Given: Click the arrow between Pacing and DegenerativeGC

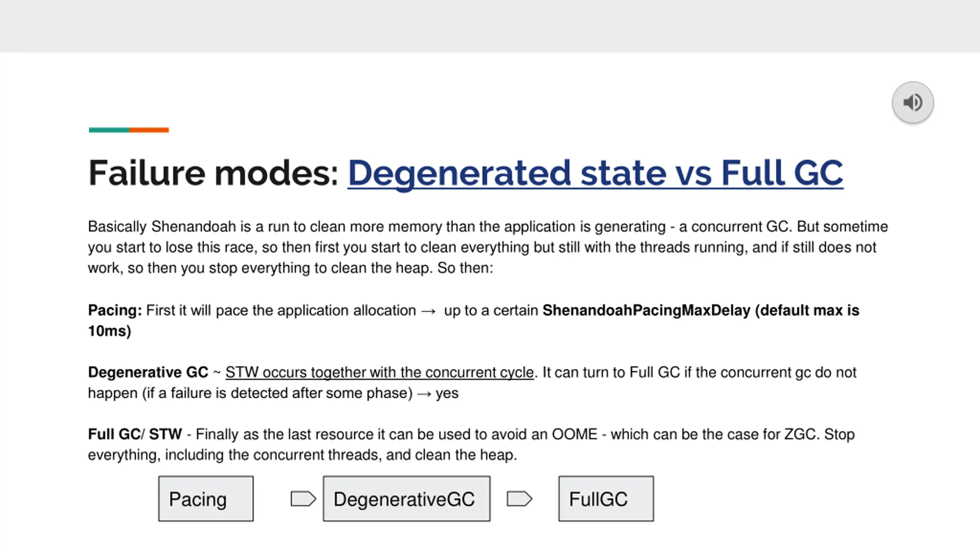Looking at the screenshot, I should [x=303, y=499].
